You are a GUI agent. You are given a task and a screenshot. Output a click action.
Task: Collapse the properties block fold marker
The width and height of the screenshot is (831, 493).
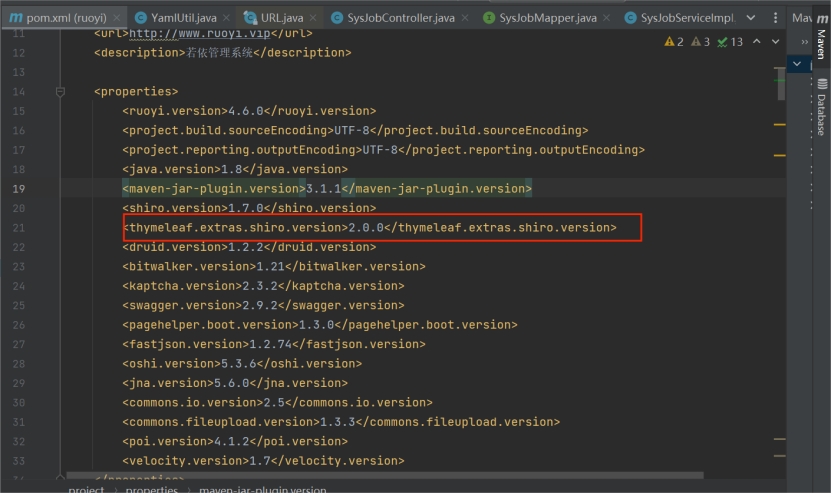tap(61, 92)
